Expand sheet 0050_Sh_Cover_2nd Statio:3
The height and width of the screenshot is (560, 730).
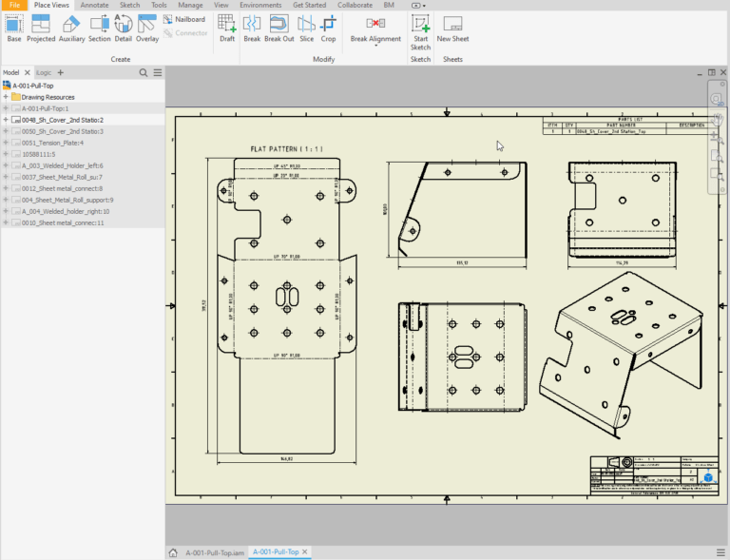(6, 131)
